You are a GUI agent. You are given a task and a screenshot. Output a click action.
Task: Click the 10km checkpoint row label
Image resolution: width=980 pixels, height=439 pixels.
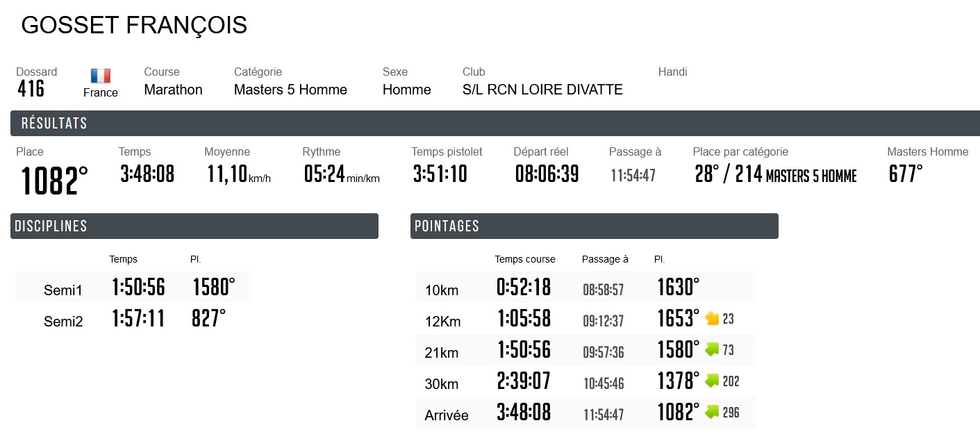coord(442,290)
